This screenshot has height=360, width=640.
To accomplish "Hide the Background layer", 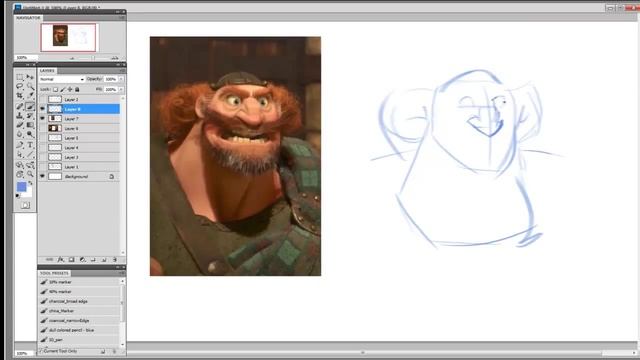I will tap(42, 176).
